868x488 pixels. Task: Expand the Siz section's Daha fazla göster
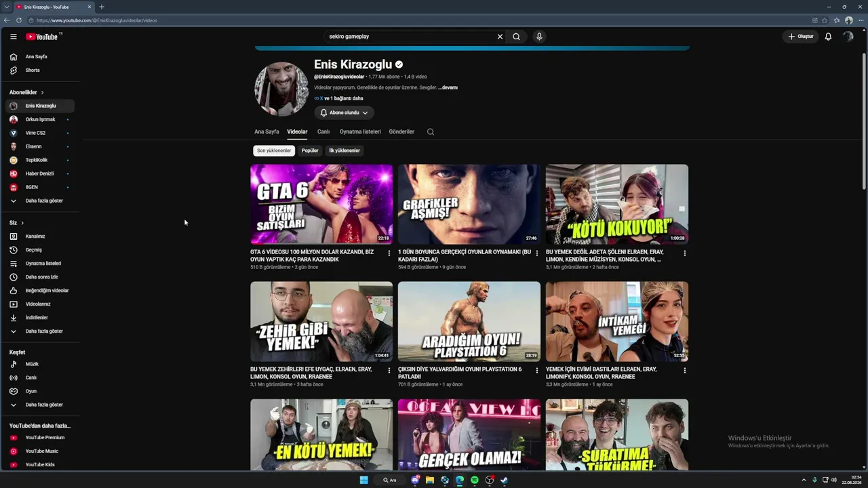click(x=41, y=331)
